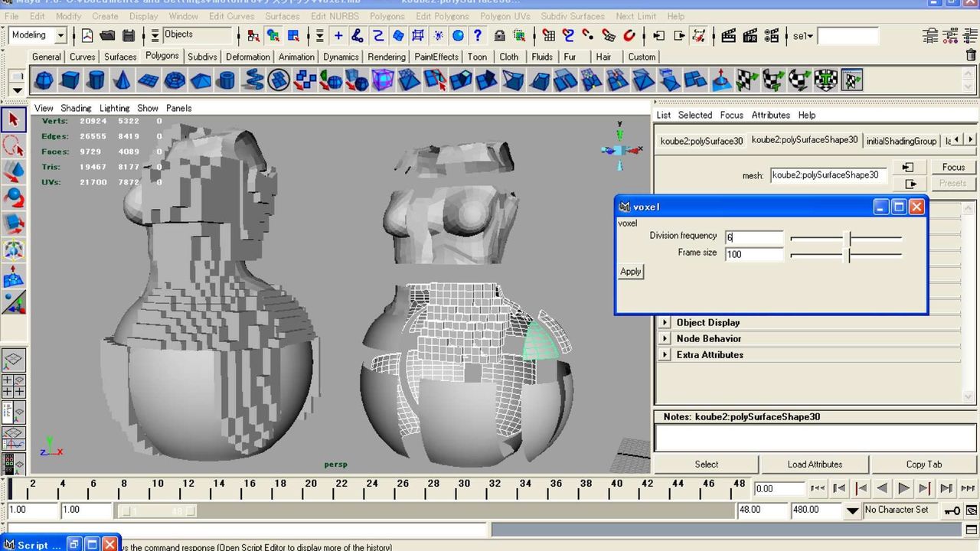Choose the Select tool arrow

click(x=14, y=119)
